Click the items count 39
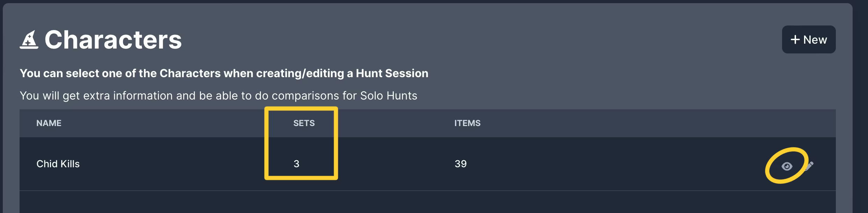 point(461,164)
